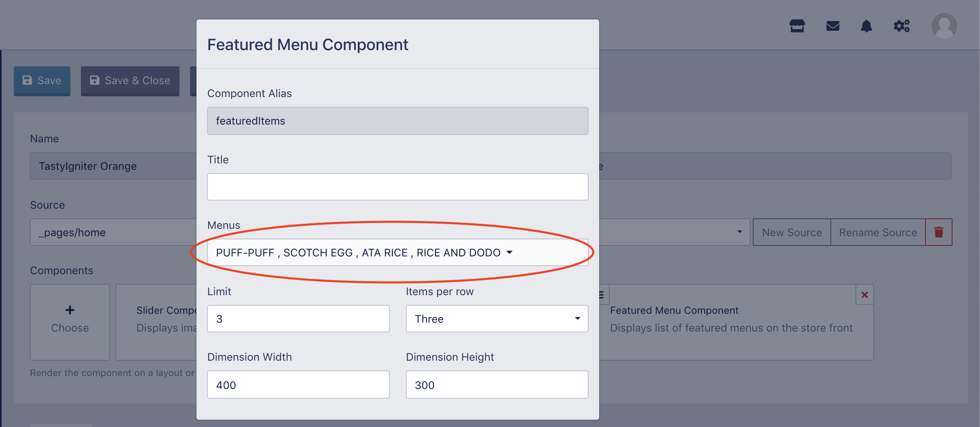The width and height of the screenshot is (980, 427).
Task: Open the notifications bell icon
Action: click(x=866, y=26)
